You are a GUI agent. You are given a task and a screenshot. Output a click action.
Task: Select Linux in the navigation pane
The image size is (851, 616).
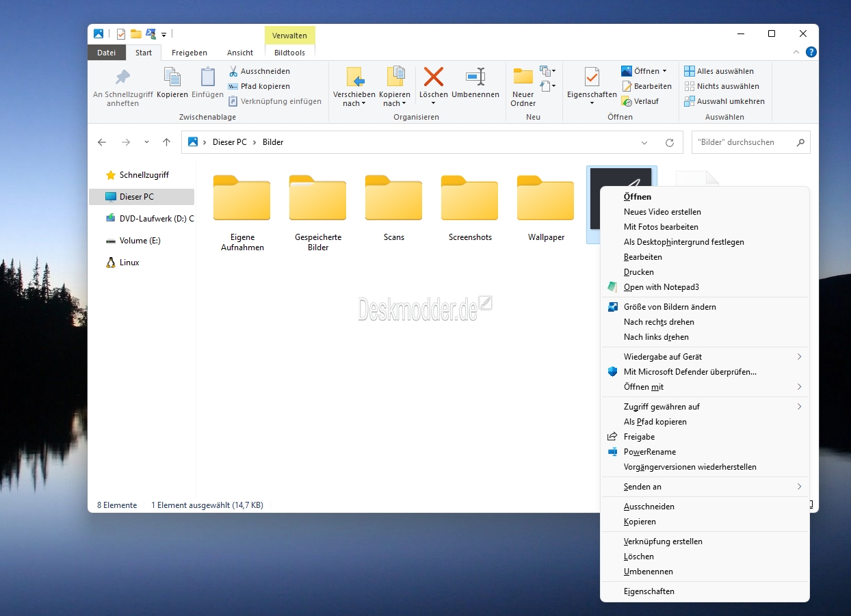(x=142, y=263)
